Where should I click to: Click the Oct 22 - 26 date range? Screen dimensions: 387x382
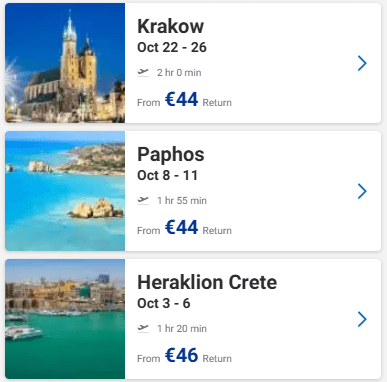(172, 47)
